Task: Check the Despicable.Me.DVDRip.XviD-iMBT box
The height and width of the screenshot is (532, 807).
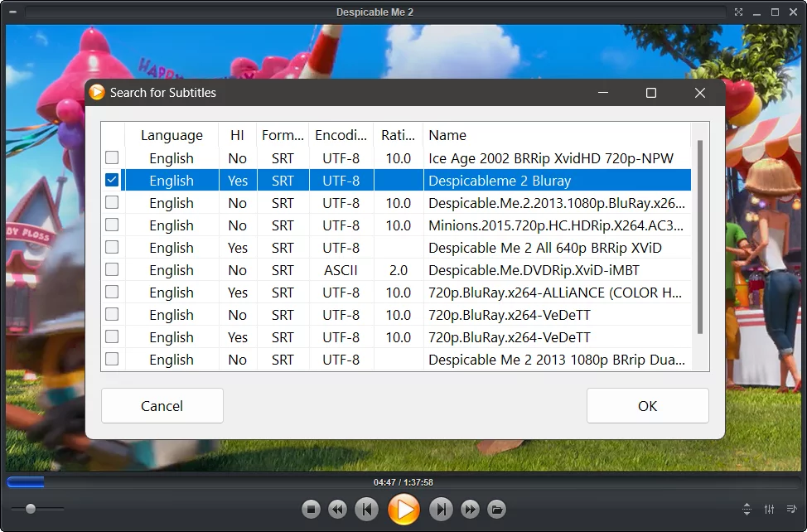Action: point(112,269)
